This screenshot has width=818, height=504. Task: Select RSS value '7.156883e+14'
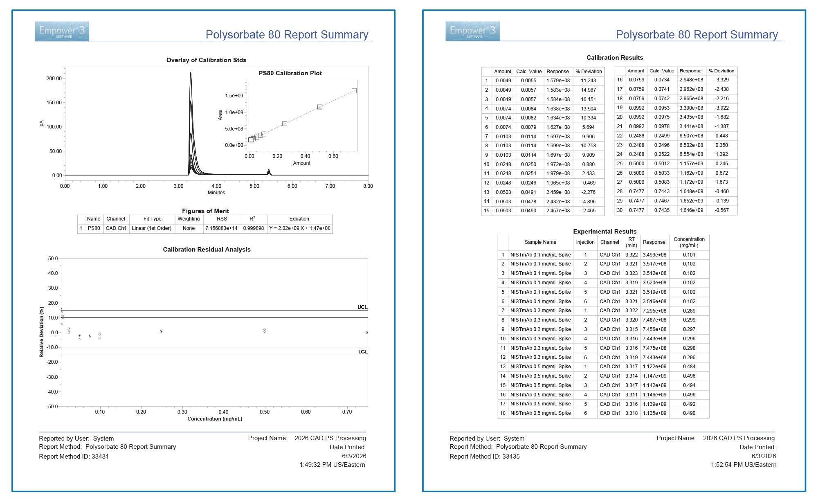(221, 228)
